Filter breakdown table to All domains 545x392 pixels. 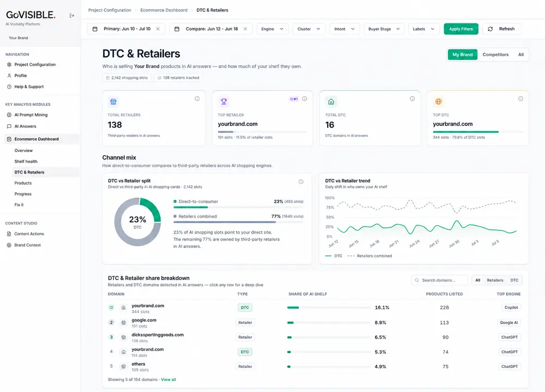click(x=478, y=280)
